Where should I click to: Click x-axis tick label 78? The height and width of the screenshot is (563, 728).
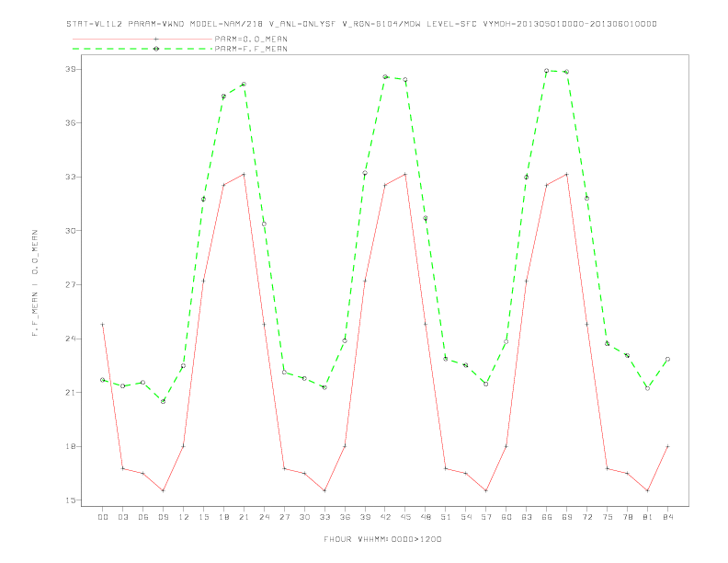(628, 517)
